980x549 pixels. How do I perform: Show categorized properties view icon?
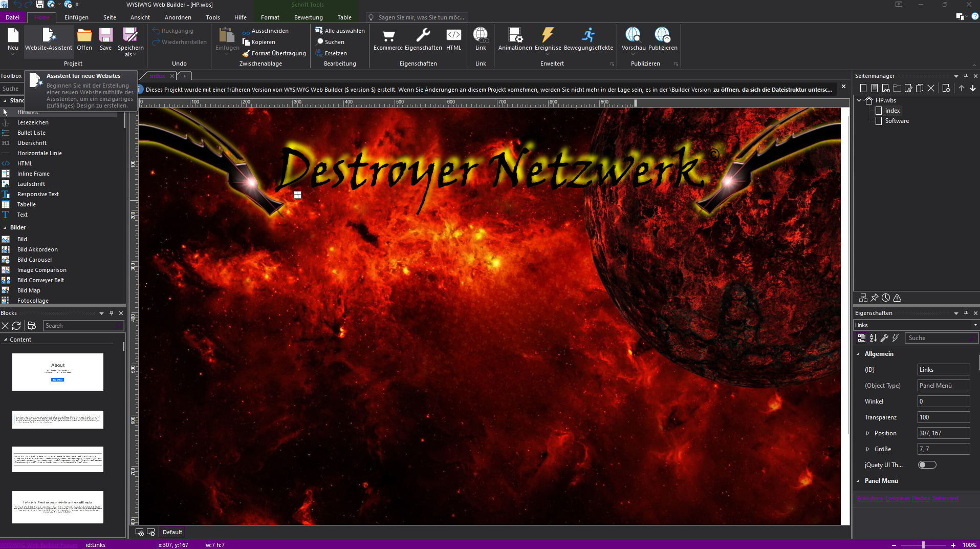pyautogui.click(x=862, y=338)
